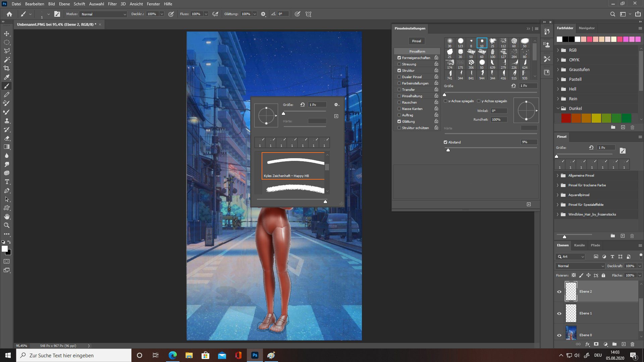Expand the RGB swatch group
This screenshot has width=644, height=362.
(x=558, y=50)
